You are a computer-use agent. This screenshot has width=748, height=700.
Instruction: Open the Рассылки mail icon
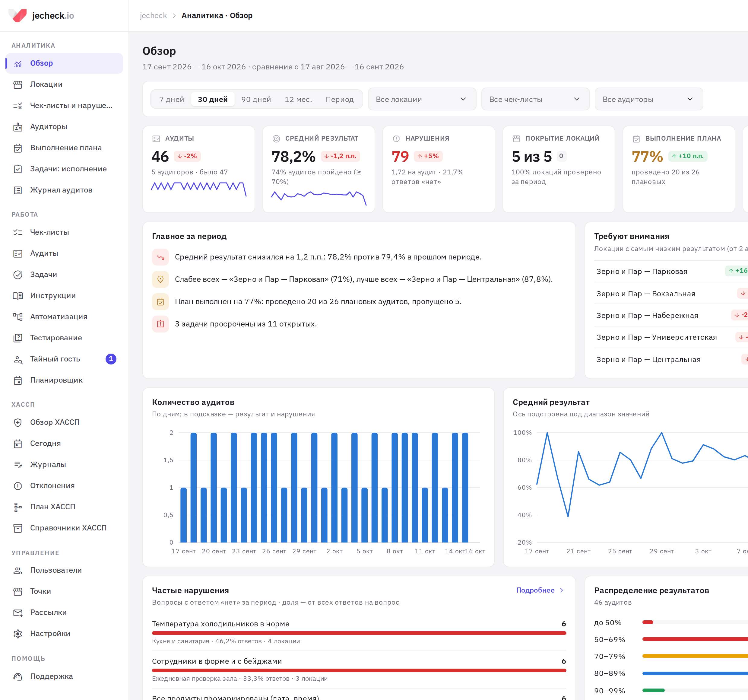point(18,613)
